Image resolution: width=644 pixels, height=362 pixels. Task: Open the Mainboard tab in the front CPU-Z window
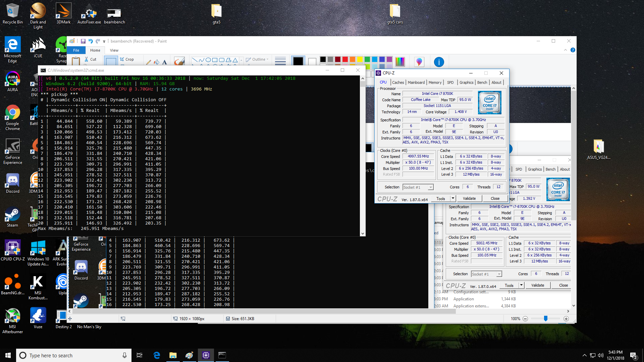tap(416, 82)
